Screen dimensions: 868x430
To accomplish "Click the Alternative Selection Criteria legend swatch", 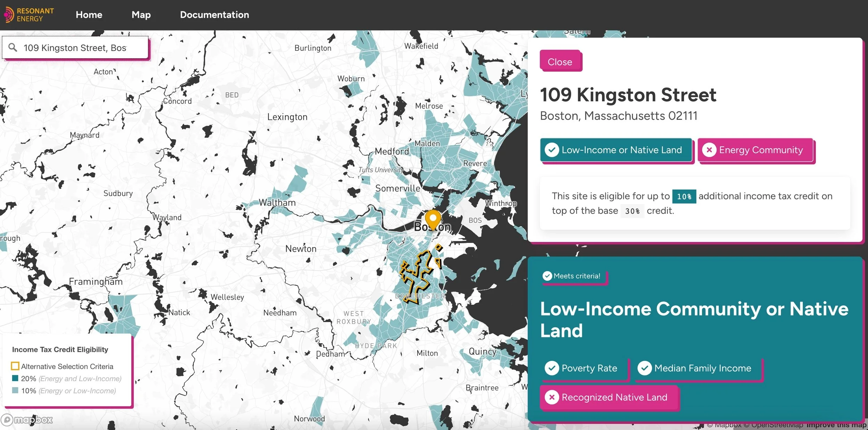I will pos(15,366).
